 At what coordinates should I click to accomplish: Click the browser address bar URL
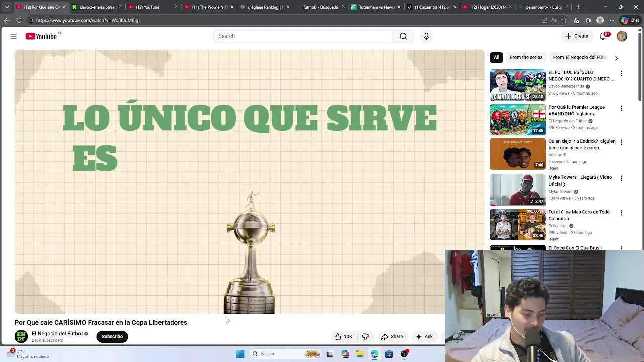click(88, 20)
